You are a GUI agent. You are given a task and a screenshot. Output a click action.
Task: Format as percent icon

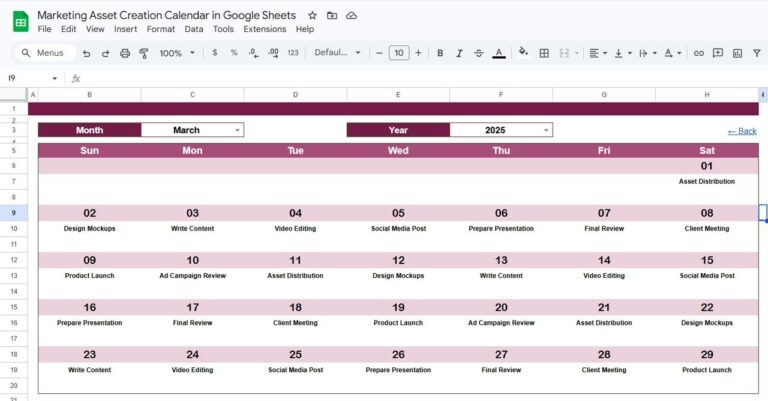[x=234, y=52]
